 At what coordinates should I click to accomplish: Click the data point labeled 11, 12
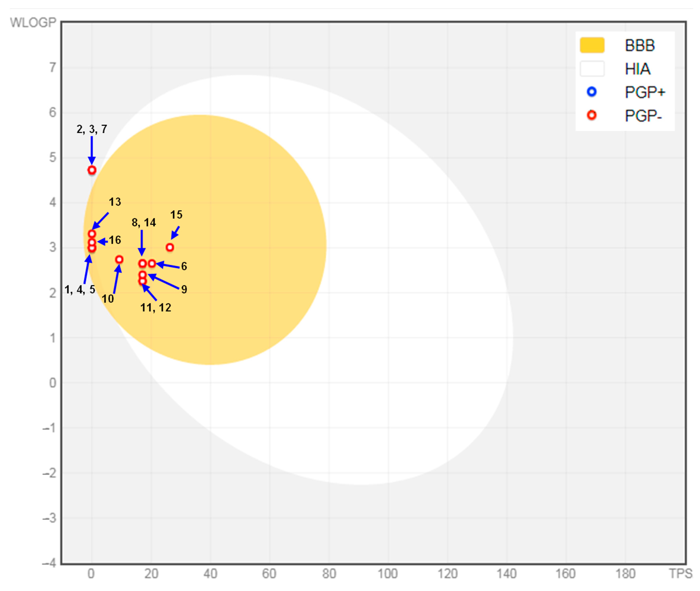click(x=142, y=282)
